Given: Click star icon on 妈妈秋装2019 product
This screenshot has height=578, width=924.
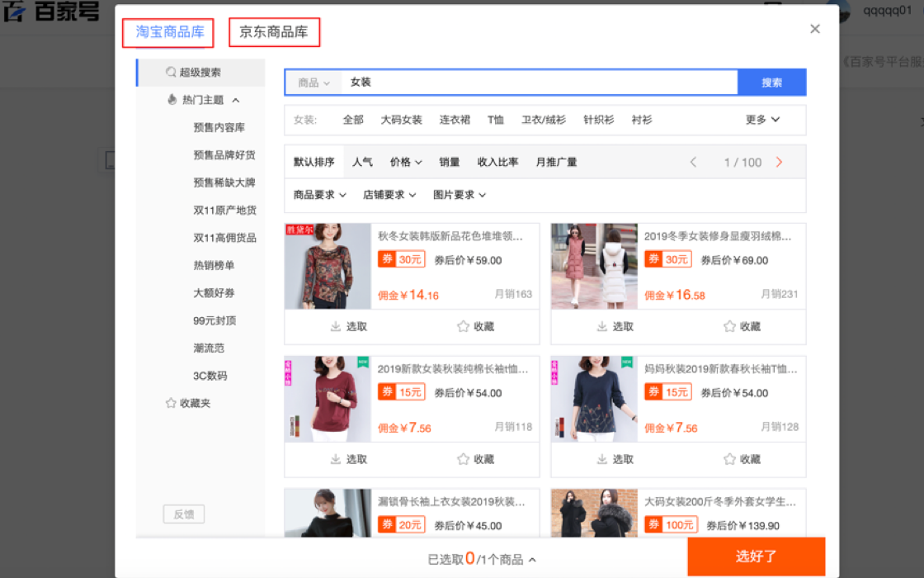Looking at the screenshot, I should pos(729,459).
